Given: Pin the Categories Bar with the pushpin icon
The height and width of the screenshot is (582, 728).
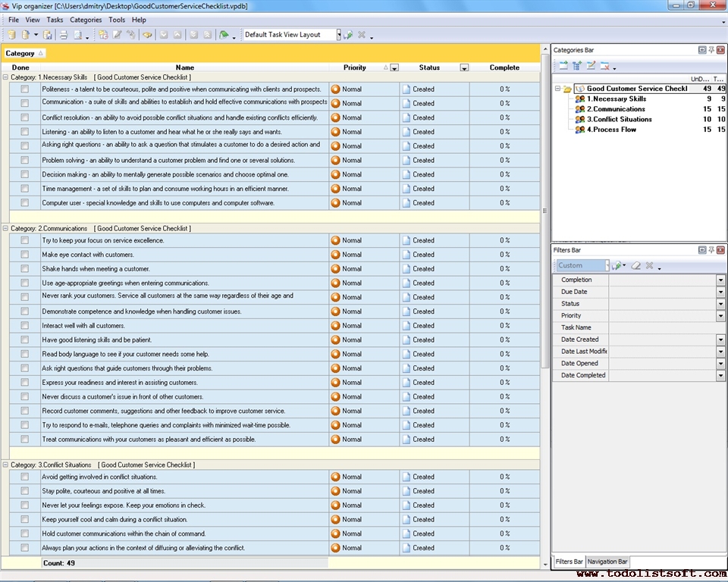Looking at the screenshot, I should click(x=711, y=50).
